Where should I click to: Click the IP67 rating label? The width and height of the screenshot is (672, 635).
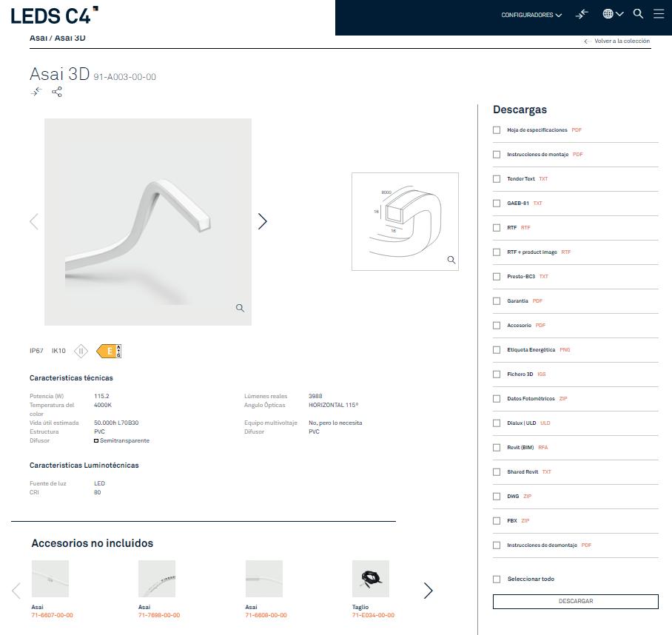[36, 351]
